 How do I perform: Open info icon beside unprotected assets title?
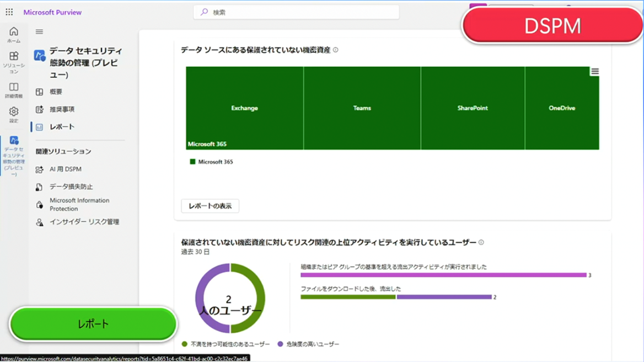(x=336, y=50)
